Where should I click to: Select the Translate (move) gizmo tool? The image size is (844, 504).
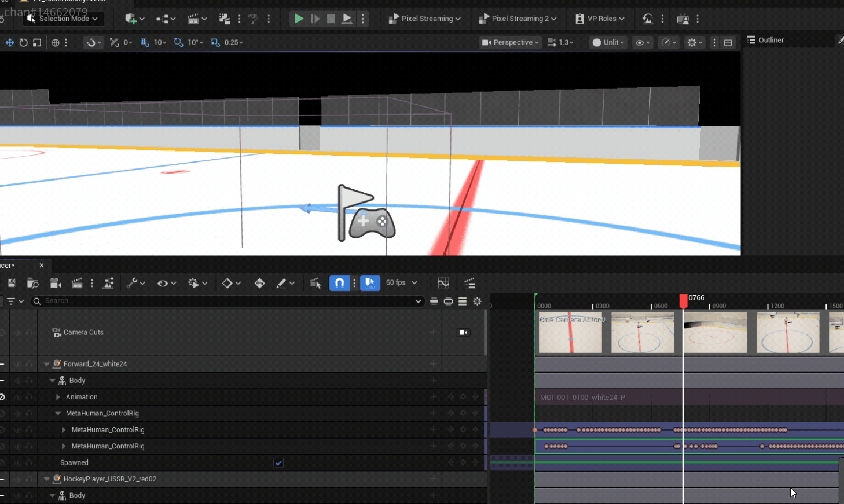point(9,42)
